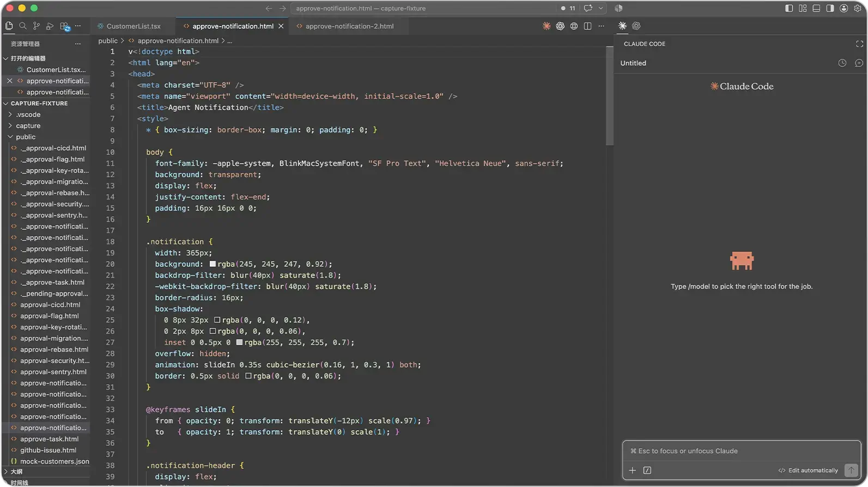Toggle bottom panel visibility
Image resolution: width=868 pixels, height=487 pixels.
(x=816, y=8)
